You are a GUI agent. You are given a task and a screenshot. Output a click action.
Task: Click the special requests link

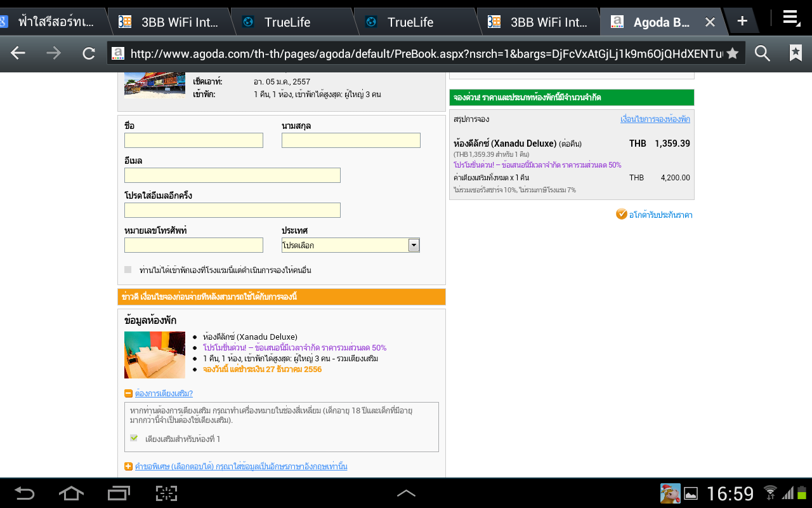tap(241, 467)
